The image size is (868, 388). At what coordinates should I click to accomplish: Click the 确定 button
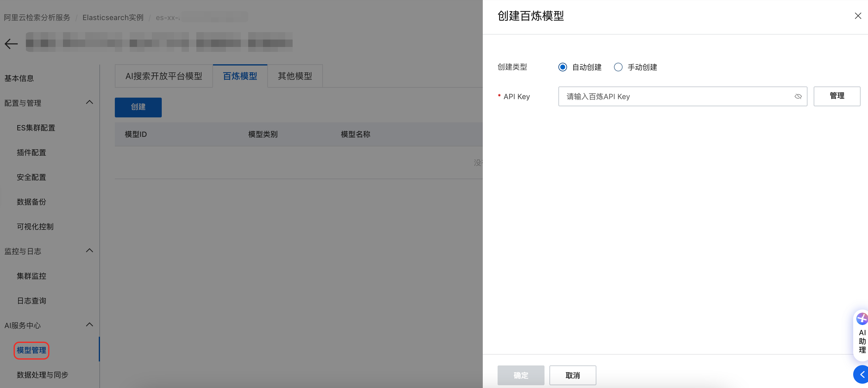(x=521, y=375)
